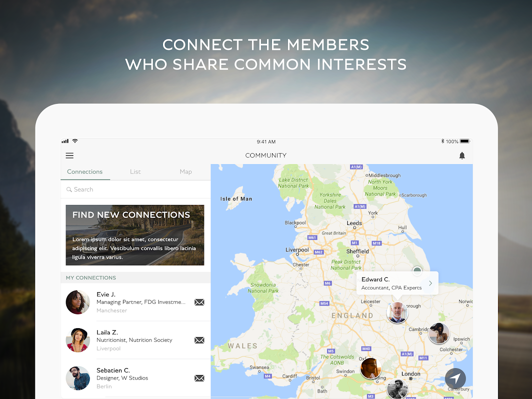Open the Find New Connections banner
This screenshot has width=532, height=399.
click(x=135, y=235)
